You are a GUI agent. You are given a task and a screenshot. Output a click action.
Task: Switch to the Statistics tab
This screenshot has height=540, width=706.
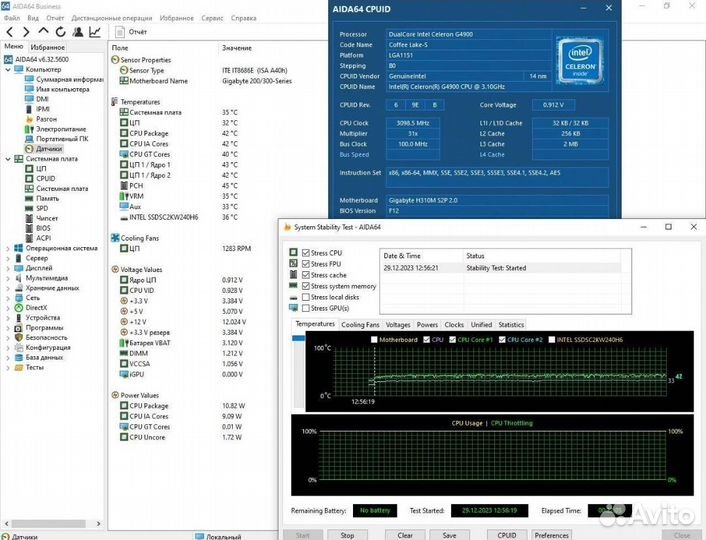(511, 325)
